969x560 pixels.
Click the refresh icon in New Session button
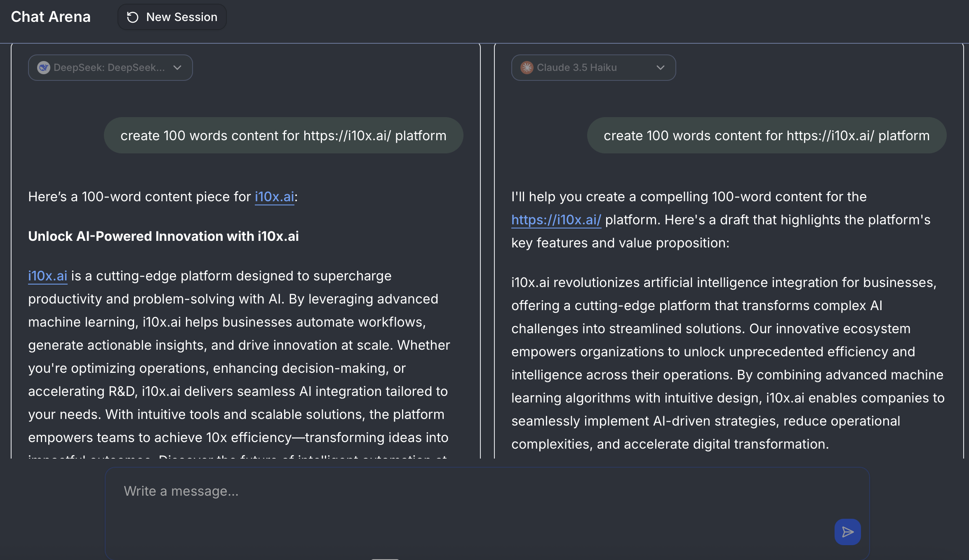132,17
